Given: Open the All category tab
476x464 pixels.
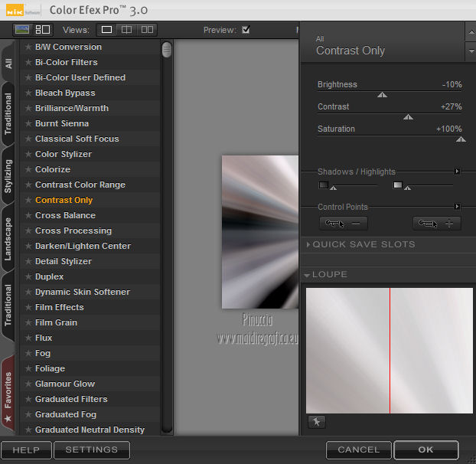Looking at the screenshot, I should click(x=8, y=63).
